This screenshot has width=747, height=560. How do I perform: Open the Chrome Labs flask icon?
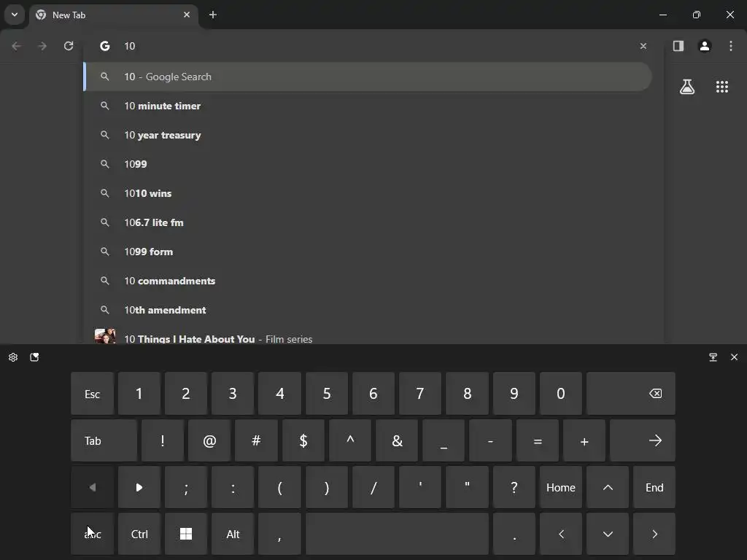click(687, 87)
